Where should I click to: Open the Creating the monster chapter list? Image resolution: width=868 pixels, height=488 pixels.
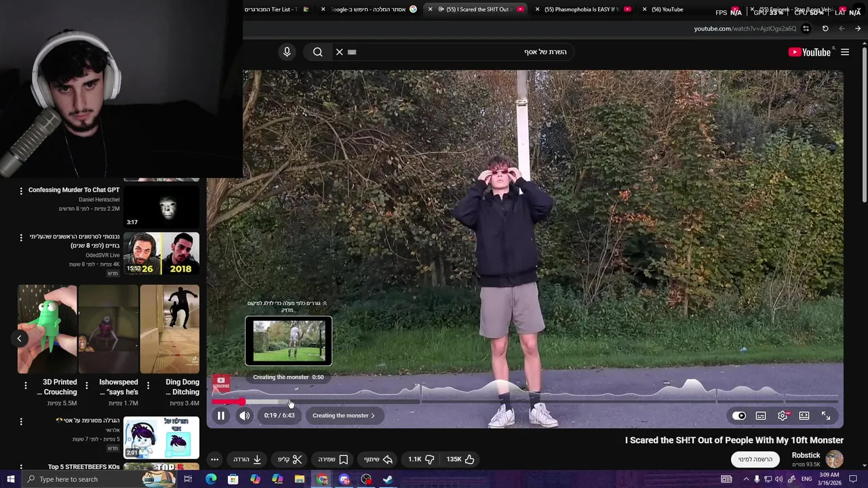[344, 415]
